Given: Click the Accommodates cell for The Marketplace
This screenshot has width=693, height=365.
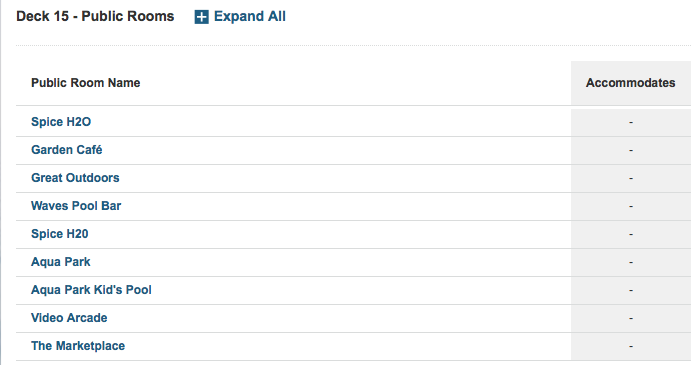Looking at the screenshot, I should tap(631, 346).
